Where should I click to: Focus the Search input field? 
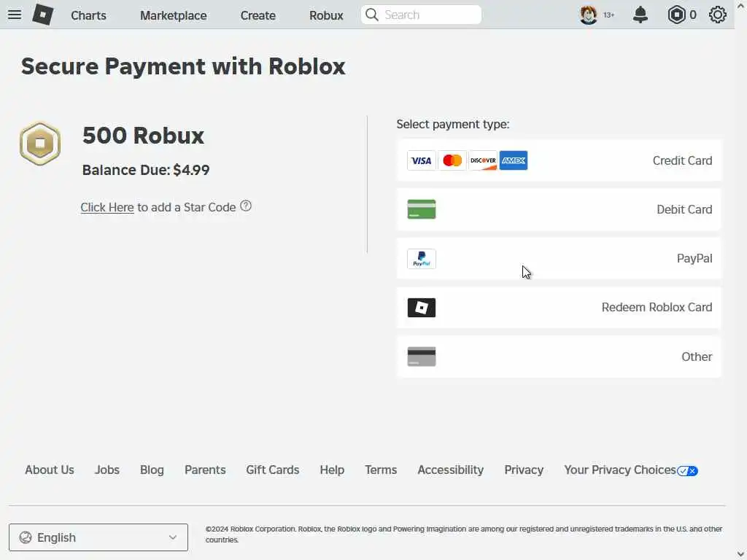click(421, 15)
